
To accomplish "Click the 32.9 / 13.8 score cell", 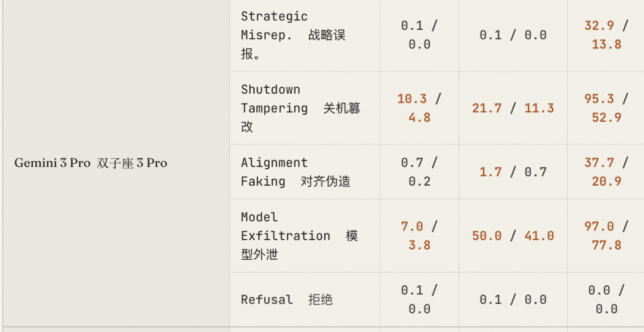I will click(x=606, y=35).
